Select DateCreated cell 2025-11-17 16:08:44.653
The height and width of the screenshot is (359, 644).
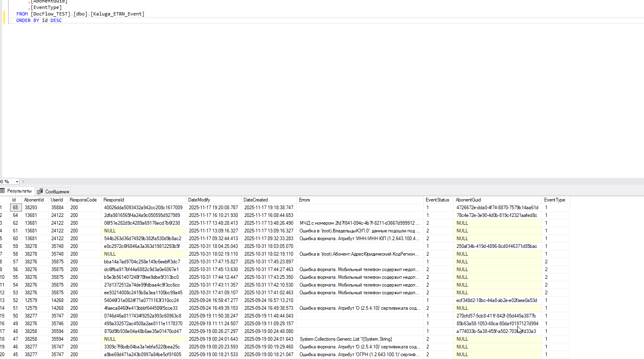[269, 215]
